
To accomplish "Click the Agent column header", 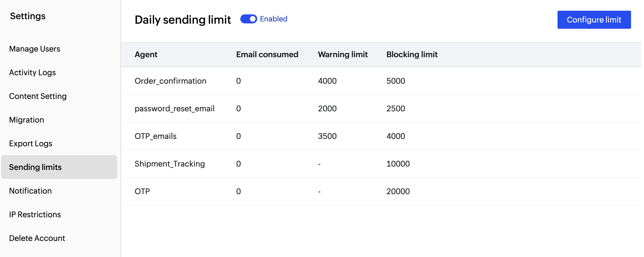I will pos(146,55).
